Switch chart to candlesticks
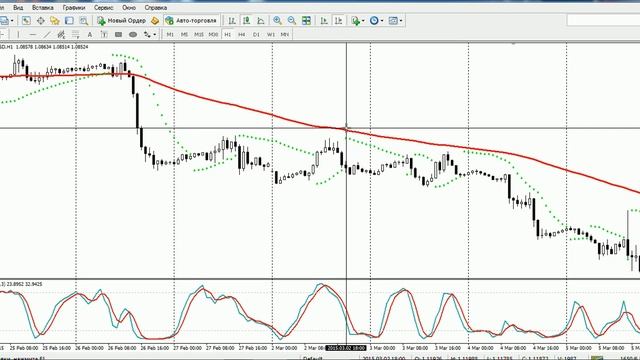The image size is (640, 360). [x=247, y=20]
